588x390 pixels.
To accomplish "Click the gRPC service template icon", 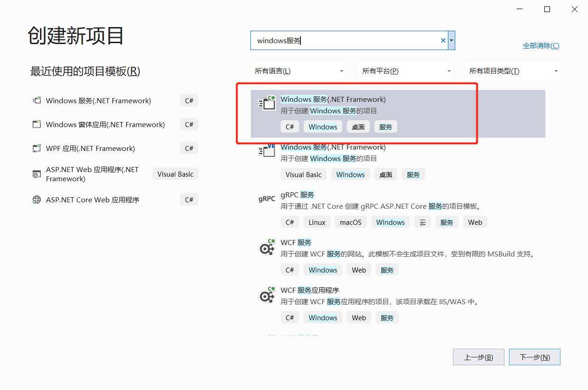I will click(266, 199).
